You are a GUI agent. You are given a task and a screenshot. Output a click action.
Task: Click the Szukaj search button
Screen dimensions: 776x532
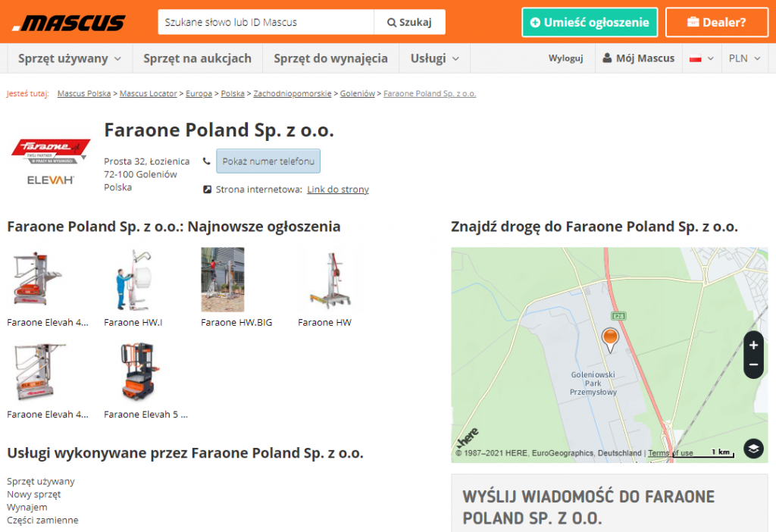pos(409,22)
